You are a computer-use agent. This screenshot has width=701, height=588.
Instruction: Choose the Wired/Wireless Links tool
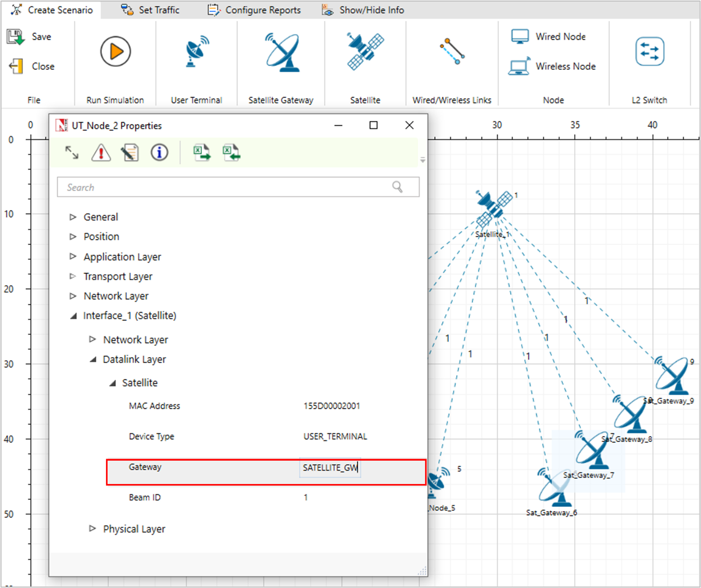pos(451,51)
